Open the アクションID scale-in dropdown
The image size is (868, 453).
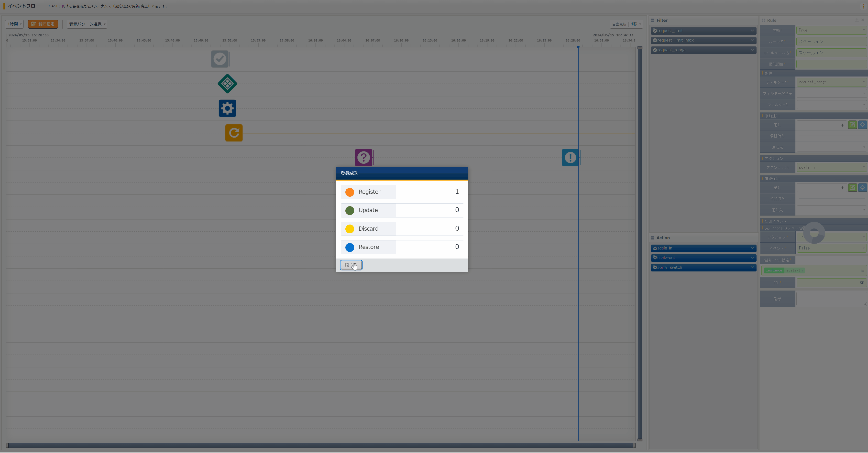(x=831, y=167)
